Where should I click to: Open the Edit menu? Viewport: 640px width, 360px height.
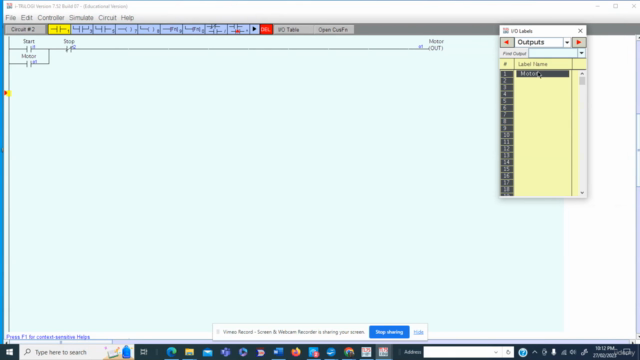point(27,18)
